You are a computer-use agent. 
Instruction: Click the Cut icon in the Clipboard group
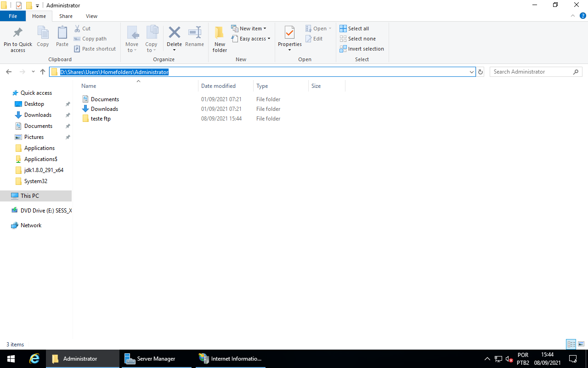(83, 28)
